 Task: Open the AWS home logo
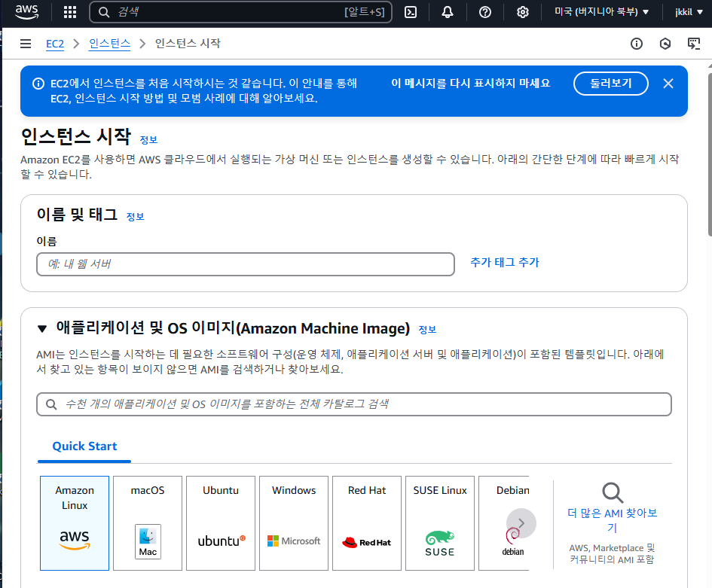point(27,12)
